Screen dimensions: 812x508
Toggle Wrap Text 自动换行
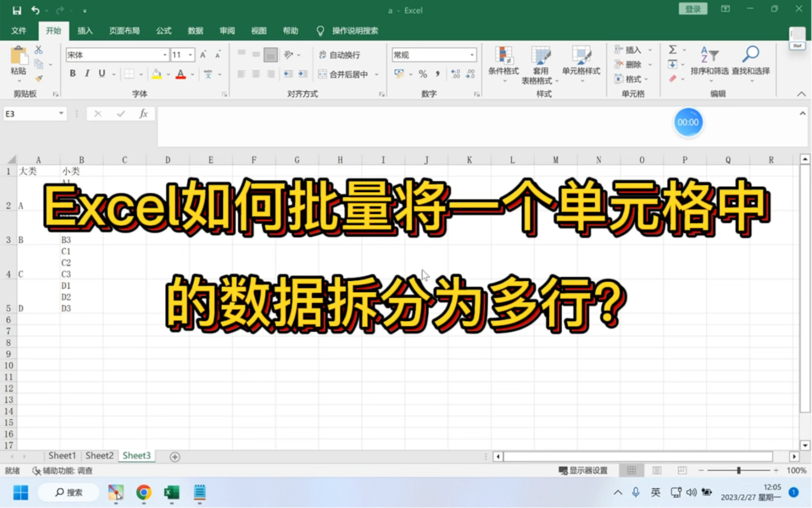coord(339,55)
